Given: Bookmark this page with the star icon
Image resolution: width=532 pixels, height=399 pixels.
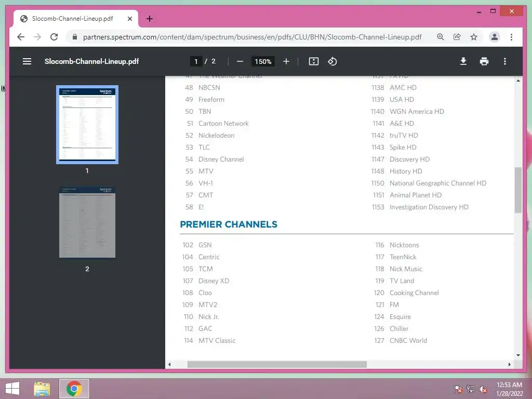Looking at the screenshot, I should 474,37.
